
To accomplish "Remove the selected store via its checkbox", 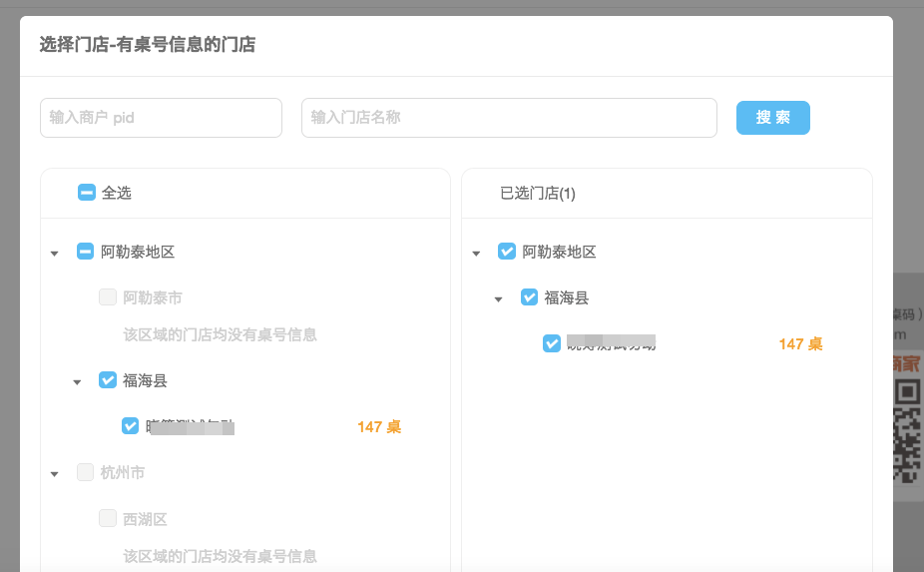I will (552, 343).
